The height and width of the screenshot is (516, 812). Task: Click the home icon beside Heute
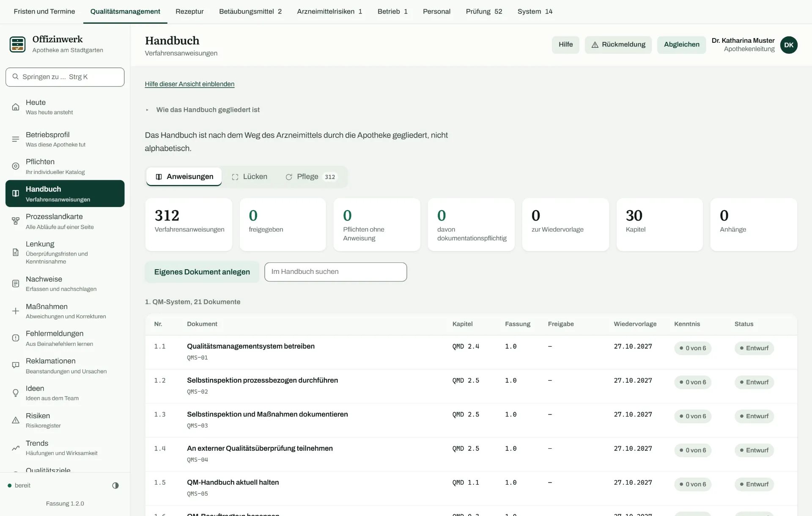16,107
